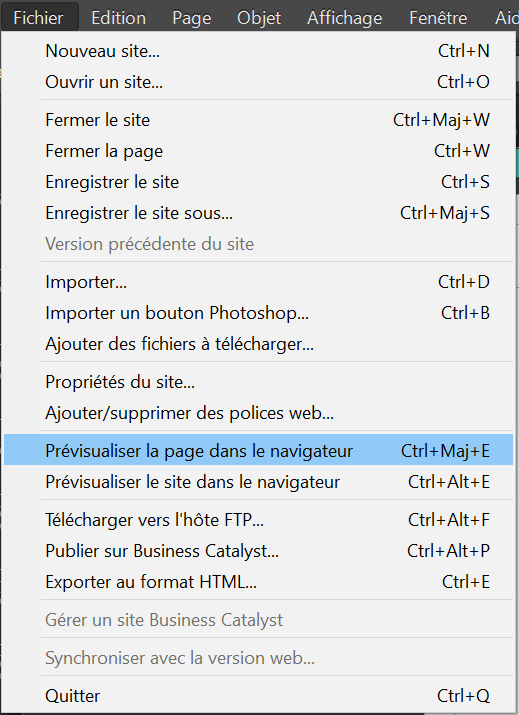
Task: Select Importer un bouton Photoshop…
Action: click(x=259, y=313)
